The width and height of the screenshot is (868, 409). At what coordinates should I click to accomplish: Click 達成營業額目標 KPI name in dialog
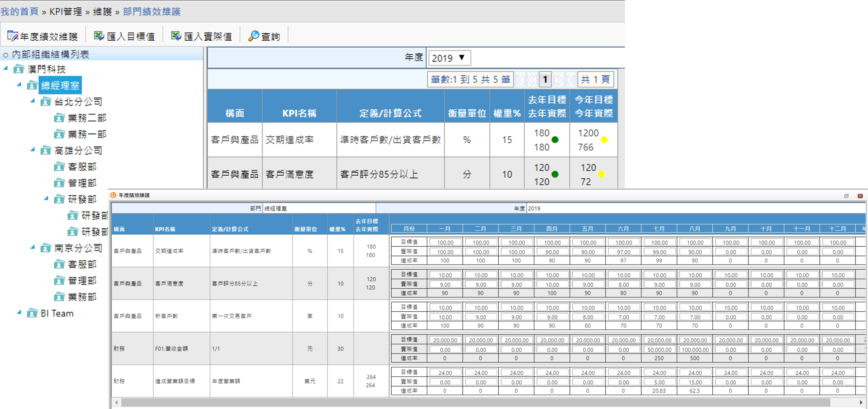175,381
